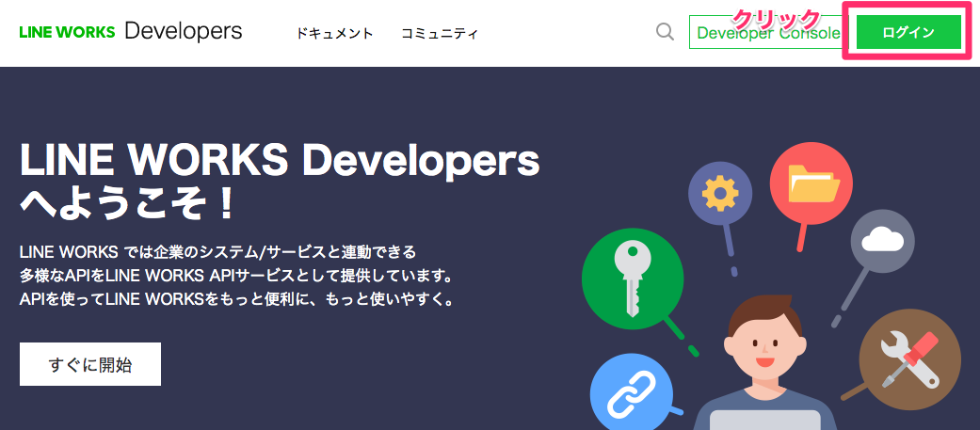The image size is (980, 430).
Task: Click the heading LINE WORKS Developers へようこそ！
Action: pos(280,183)
